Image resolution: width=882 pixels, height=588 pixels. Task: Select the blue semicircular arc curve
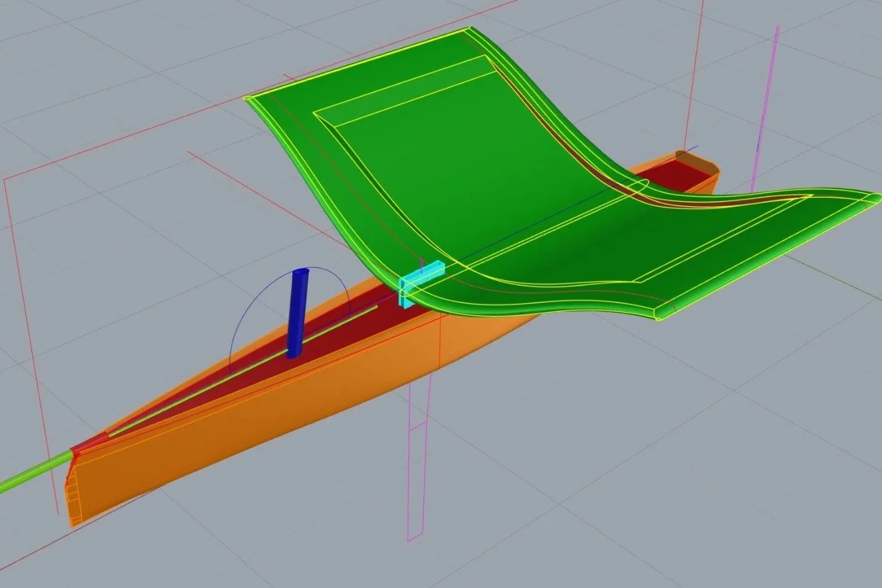pyautogui.click(x=289, y=318)
